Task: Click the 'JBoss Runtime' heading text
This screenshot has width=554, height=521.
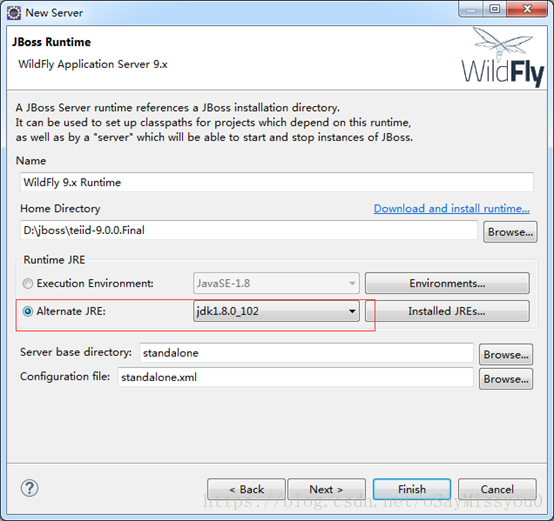Action: pos(52,42)
